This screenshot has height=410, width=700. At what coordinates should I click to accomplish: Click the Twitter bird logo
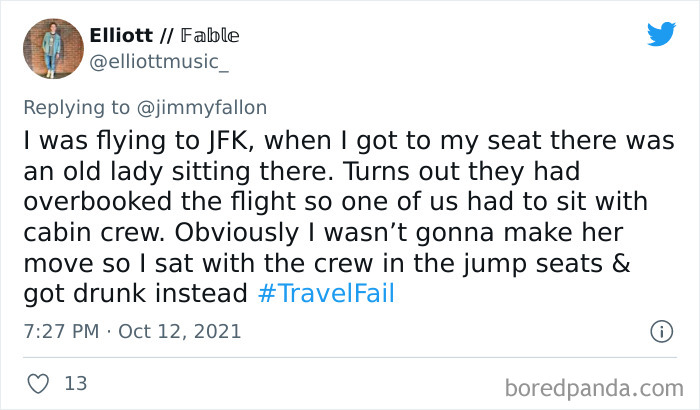[661, 33]
